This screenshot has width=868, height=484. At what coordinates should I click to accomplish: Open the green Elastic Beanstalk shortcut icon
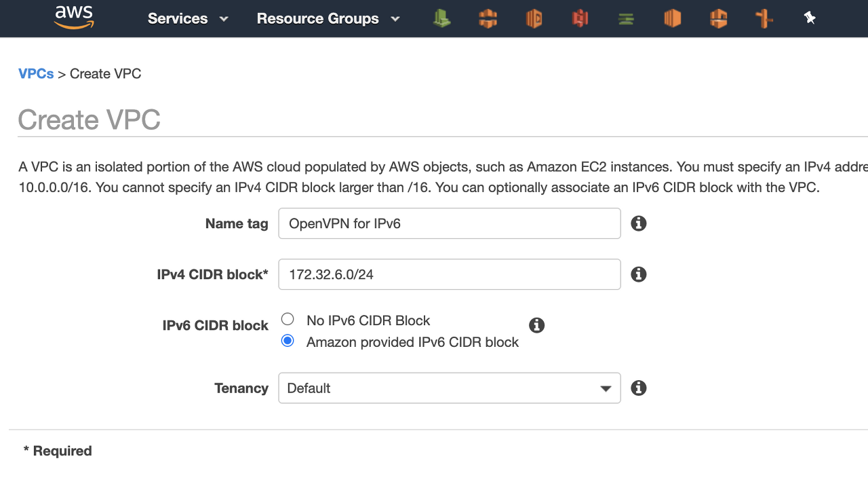click(442, 19)
